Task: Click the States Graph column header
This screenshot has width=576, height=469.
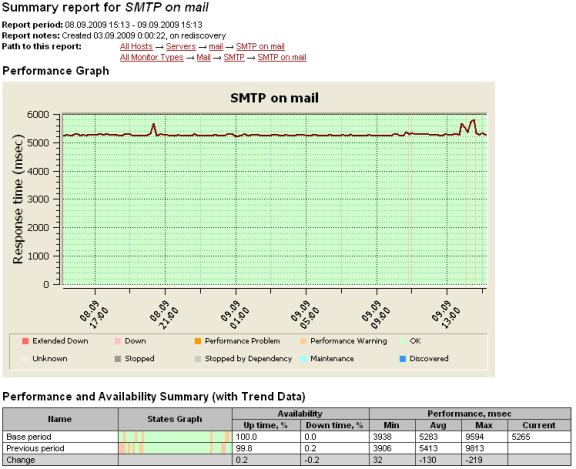Action: click(x=175, y=419)
